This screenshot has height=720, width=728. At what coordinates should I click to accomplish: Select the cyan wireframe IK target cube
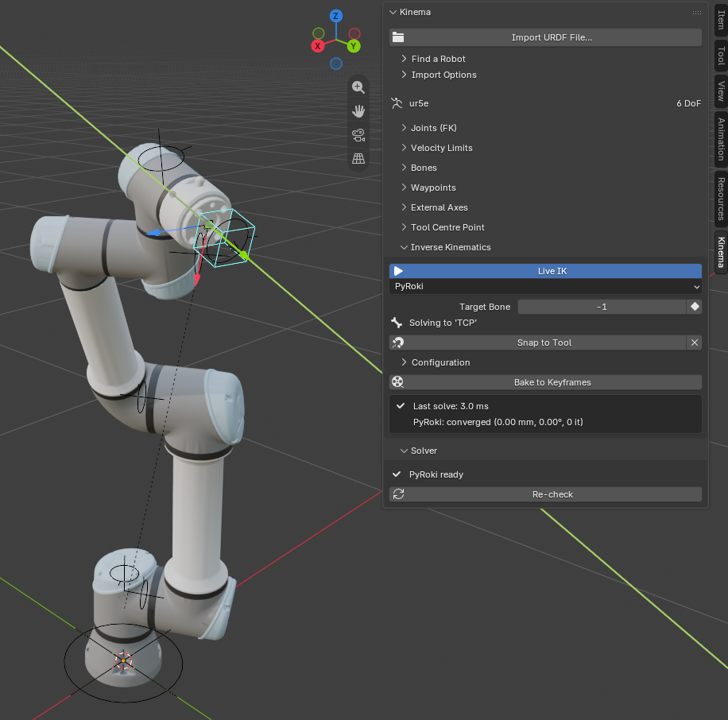(x=224, y=238)
